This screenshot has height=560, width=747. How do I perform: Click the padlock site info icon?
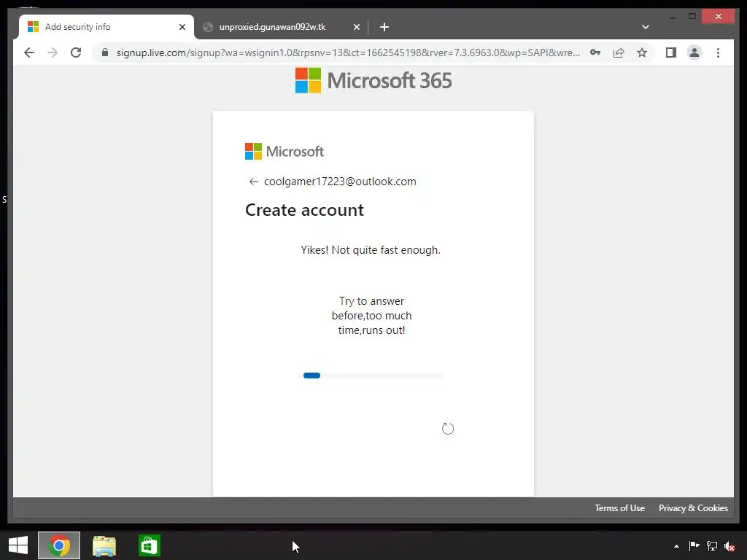coord(105,52)
